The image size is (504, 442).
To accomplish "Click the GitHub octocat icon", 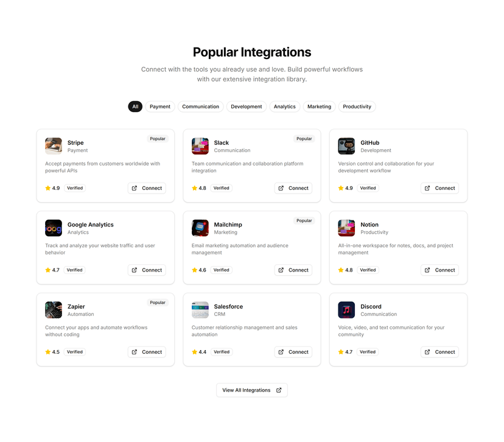I will click(346, 146).
